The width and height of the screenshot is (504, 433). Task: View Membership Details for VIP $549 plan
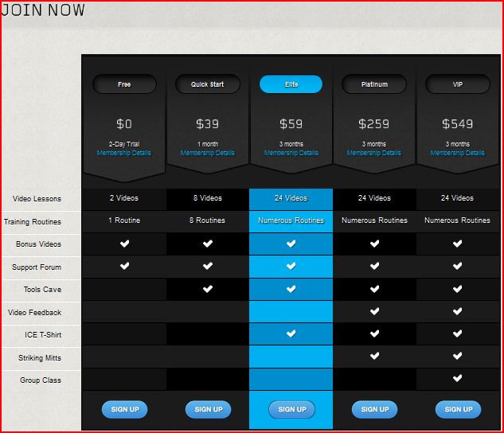point(458,153)
